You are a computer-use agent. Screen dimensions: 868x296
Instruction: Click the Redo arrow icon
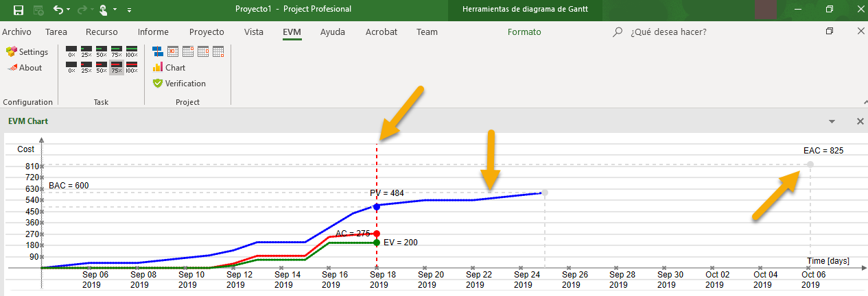pyautogui.click(x=83, y=10)
